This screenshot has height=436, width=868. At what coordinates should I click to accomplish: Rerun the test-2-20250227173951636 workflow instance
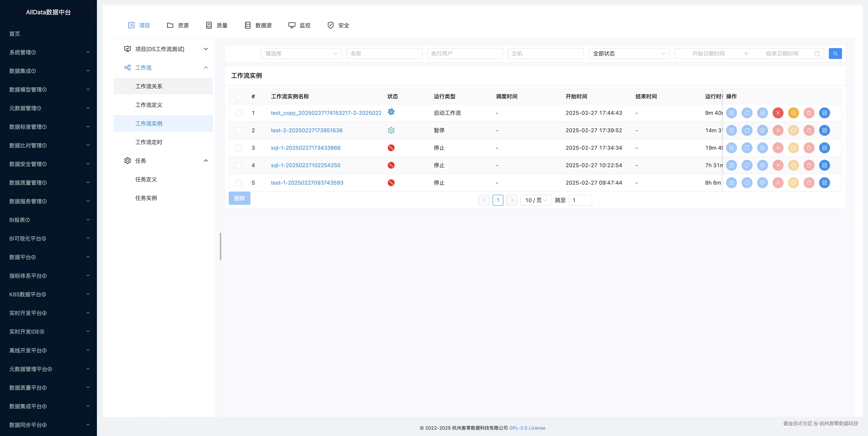pyautogui.click(x=747, y=131)
